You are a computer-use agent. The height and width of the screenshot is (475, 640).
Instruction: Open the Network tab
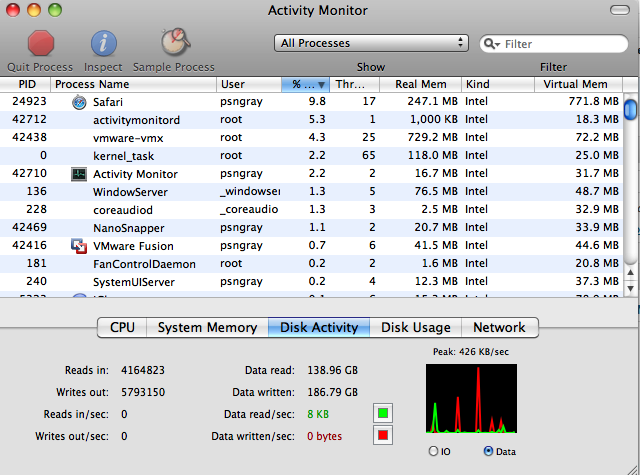pos(500,327)
